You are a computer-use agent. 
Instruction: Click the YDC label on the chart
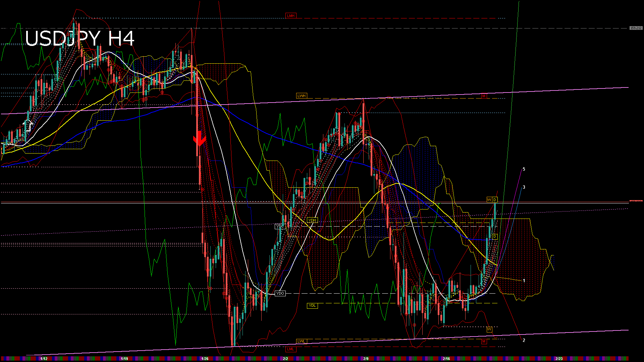tap(280, 227)
